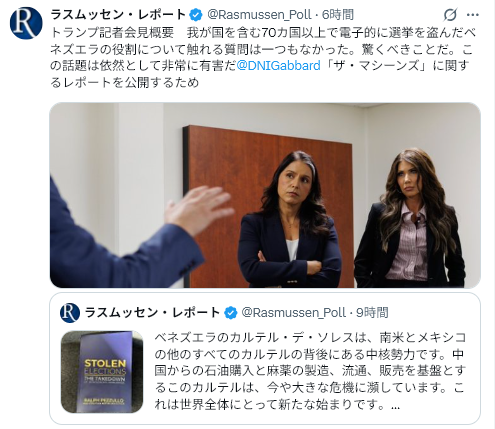Screen dimensions: 495x429
Task: Open the 6時間 timestamp of the post
Action: (x=338, y=15)
